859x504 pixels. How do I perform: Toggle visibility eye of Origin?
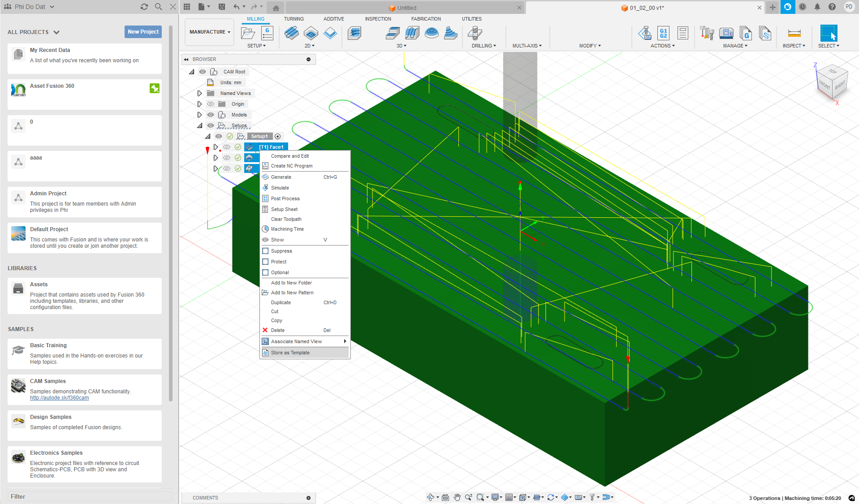click(211, 104)
